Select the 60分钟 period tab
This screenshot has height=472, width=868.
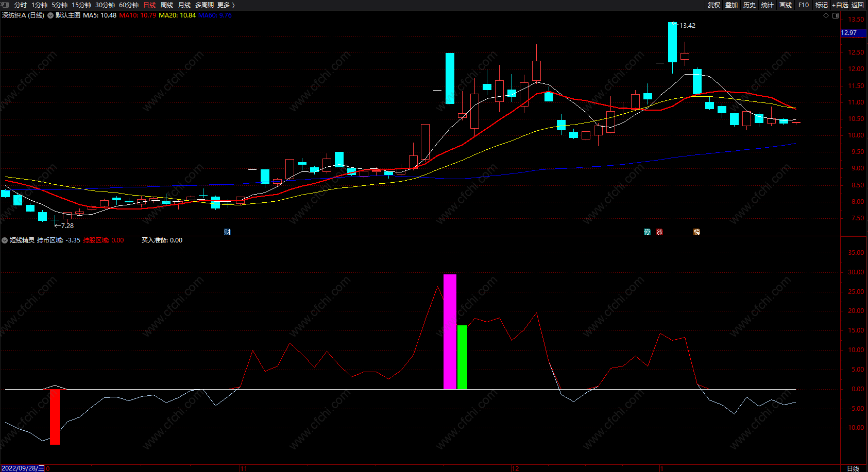coord(129,5)
